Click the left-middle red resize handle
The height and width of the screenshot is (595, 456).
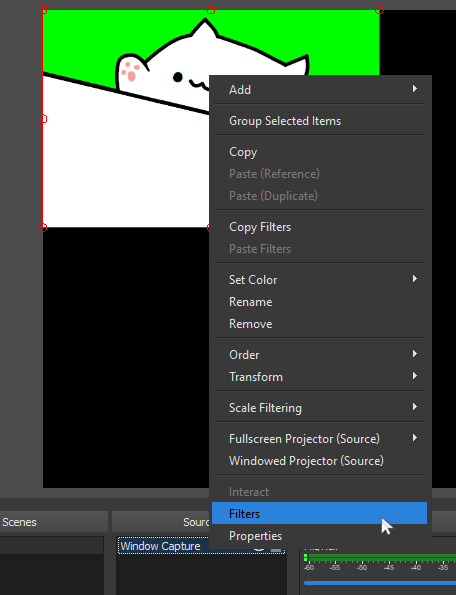pyautogui.click(x=43, y=119)
